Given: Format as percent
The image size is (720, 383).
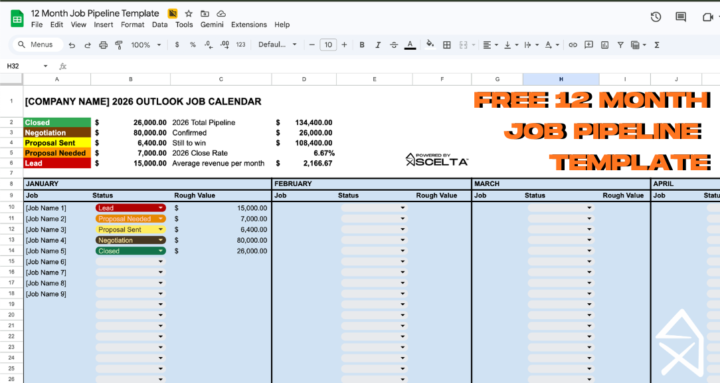Looking at the screenshot, I should click(193, 45).
